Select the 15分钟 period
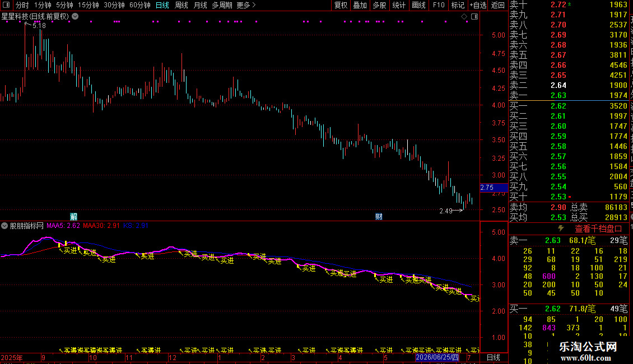 (x=88, y=5)
